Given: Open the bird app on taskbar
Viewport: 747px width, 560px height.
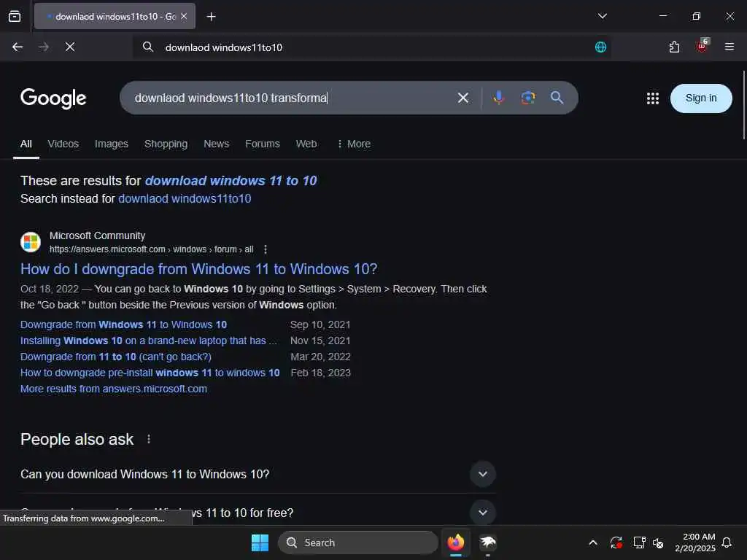Looking at the screenshot, I should pyautogui.click(x=488, y=542).
